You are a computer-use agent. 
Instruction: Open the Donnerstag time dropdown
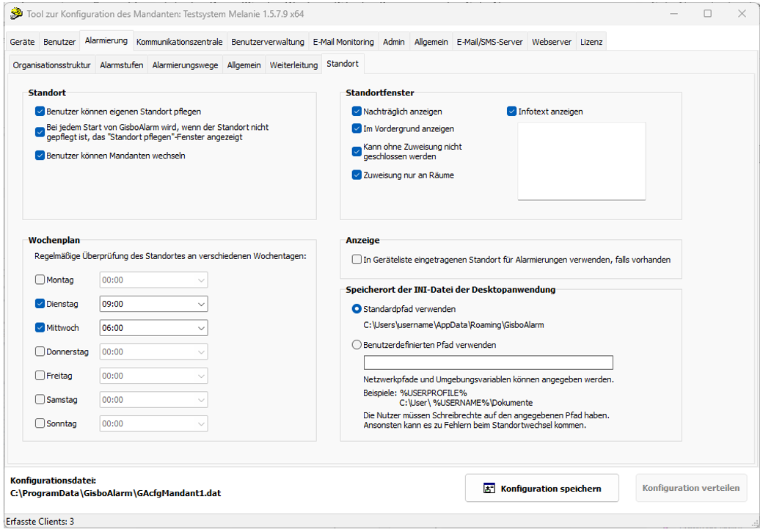pyautogui.click(x=153, y=351)
